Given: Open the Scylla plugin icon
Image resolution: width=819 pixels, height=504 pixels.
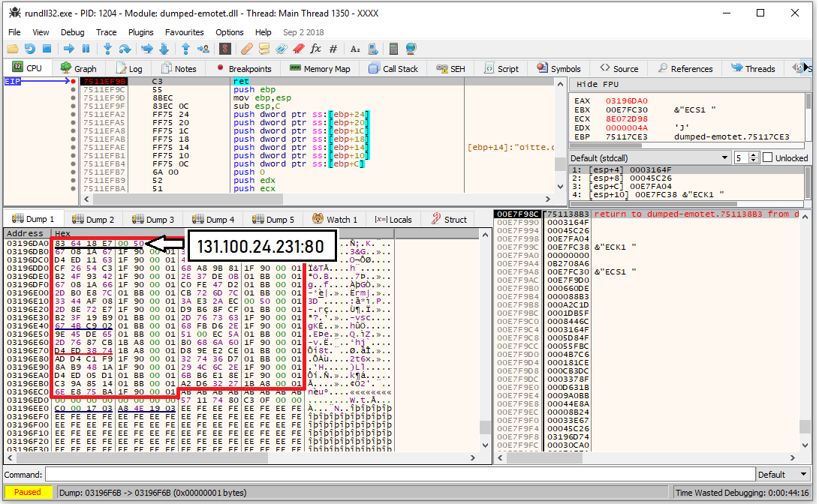Looking at the screenshot, I should click(224, 49).
